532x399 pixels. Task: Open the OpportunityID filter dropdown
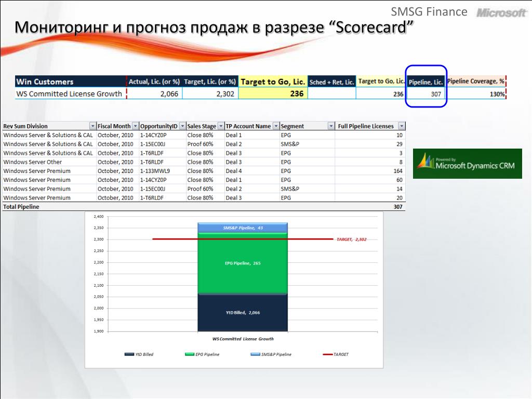point(182,126)
